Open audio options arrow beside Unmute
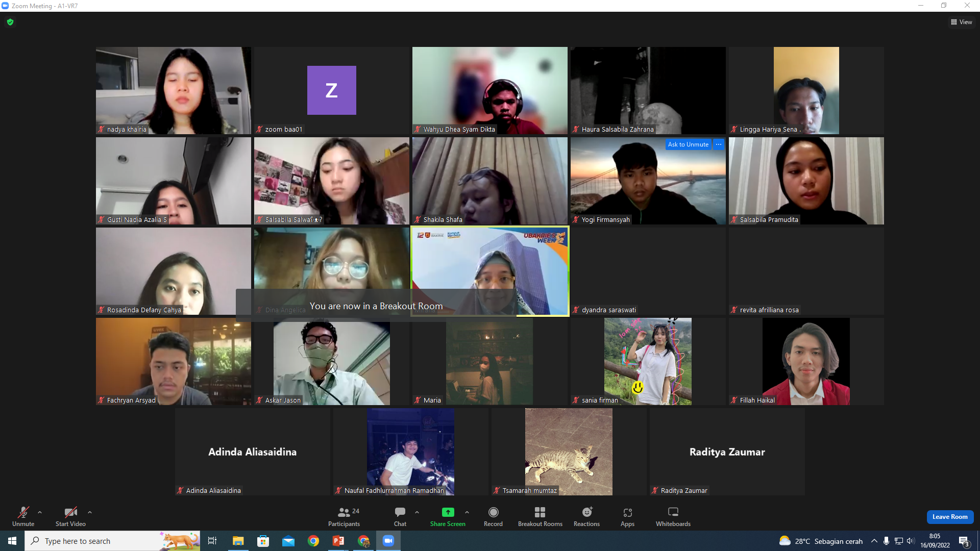This screenshot has height=551, width=980. [40, 512]
